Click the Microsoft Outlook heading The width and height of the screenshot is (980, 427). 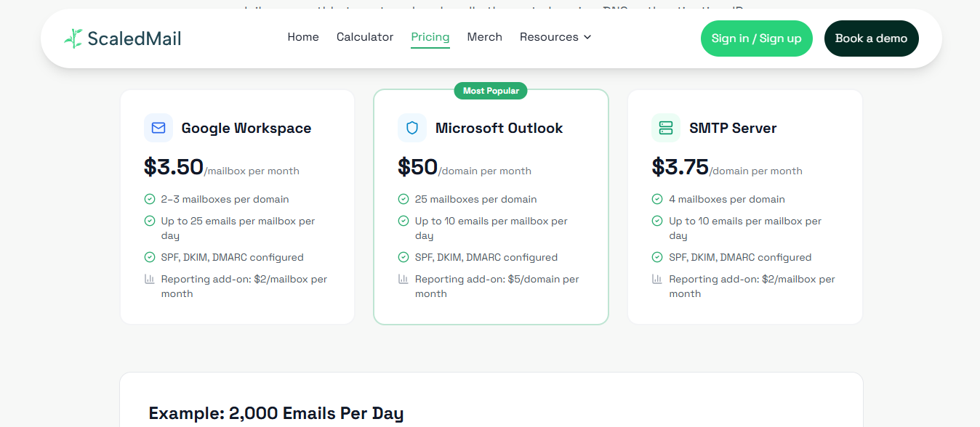(x=499, y=128)
